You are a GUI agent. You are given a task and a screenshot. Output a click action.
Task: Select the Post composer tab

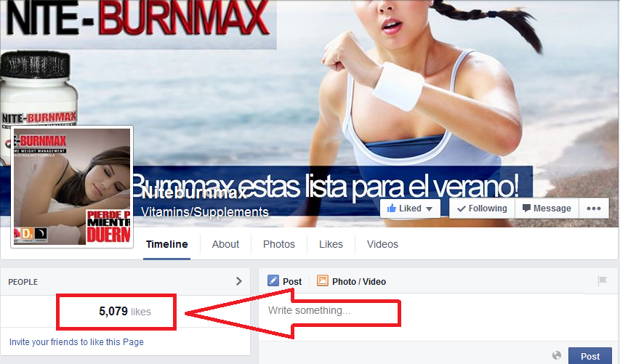pyautogui.click(x=284, y=281)
